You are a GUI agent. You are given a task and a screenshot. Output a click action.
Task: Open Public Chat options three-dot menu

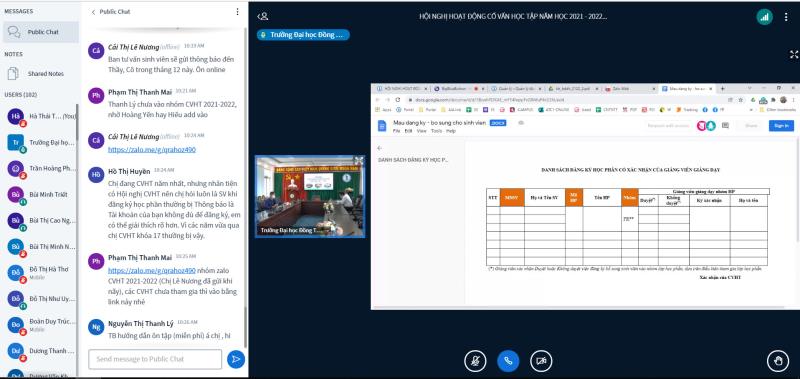(x=237, y=12)
